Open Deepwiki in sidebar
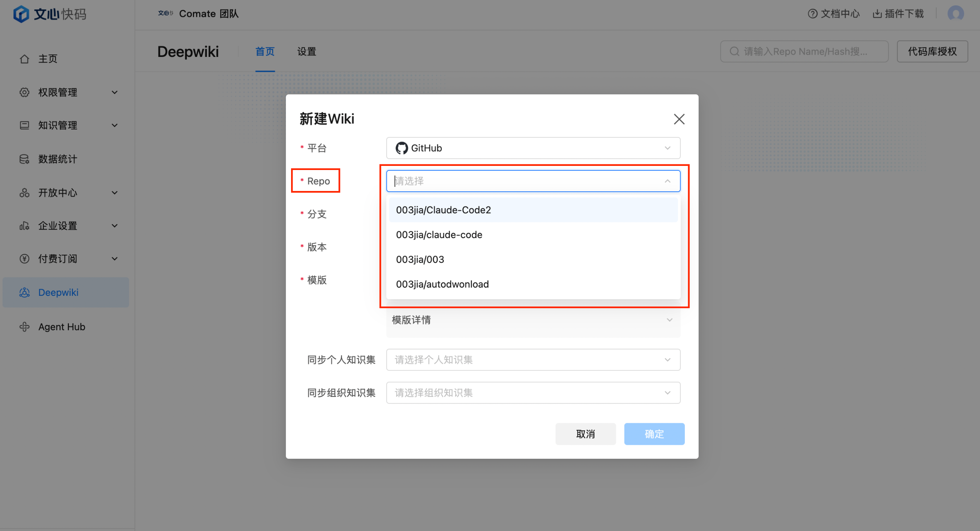This screenshot has height=531, width=980. [66, 292]
